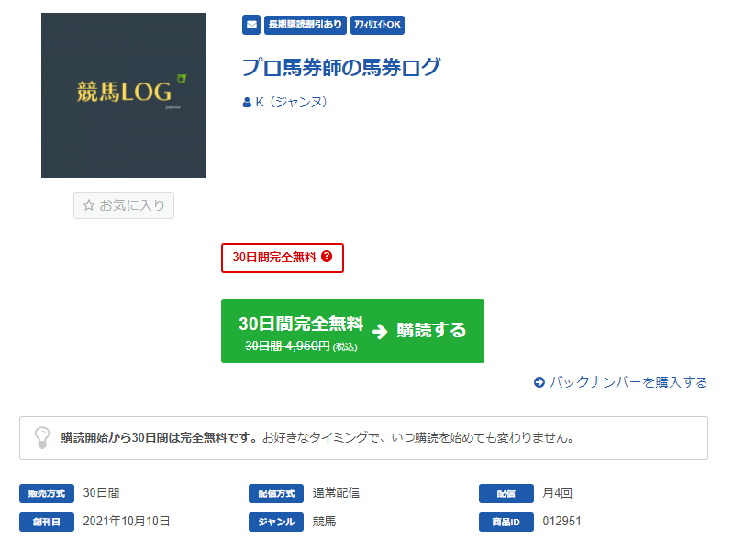Click the user icon beside K（ジャンヌ）
Screen dimensions: 756x540
coord(247,103)
